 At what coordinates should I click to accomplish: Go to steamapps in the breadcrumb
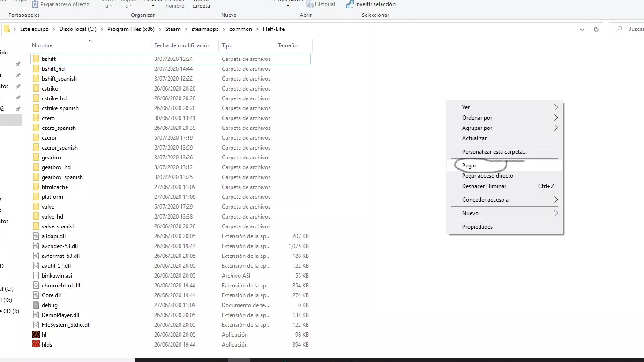(x=205, y=29)
